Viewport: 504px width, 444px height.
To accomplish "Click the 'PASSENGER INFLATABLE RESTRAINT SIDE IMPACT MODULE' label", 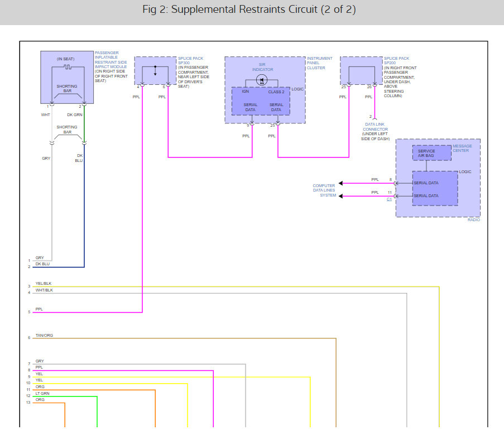I will (111, 60).
